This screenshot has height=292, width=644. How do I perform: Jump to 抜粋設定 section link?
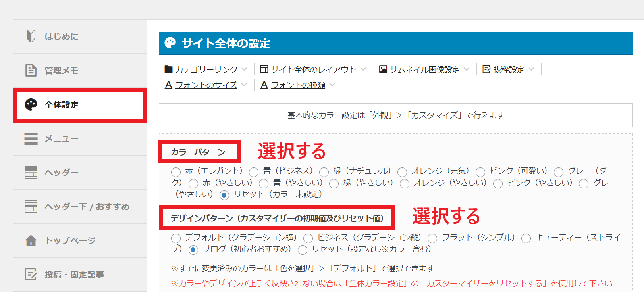(509, 69)
